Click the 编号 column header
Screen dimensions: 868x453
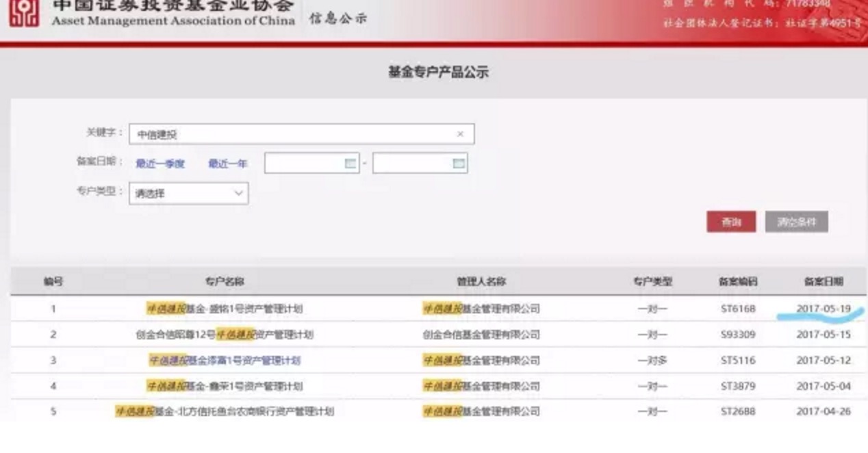[x=53, y=281]
